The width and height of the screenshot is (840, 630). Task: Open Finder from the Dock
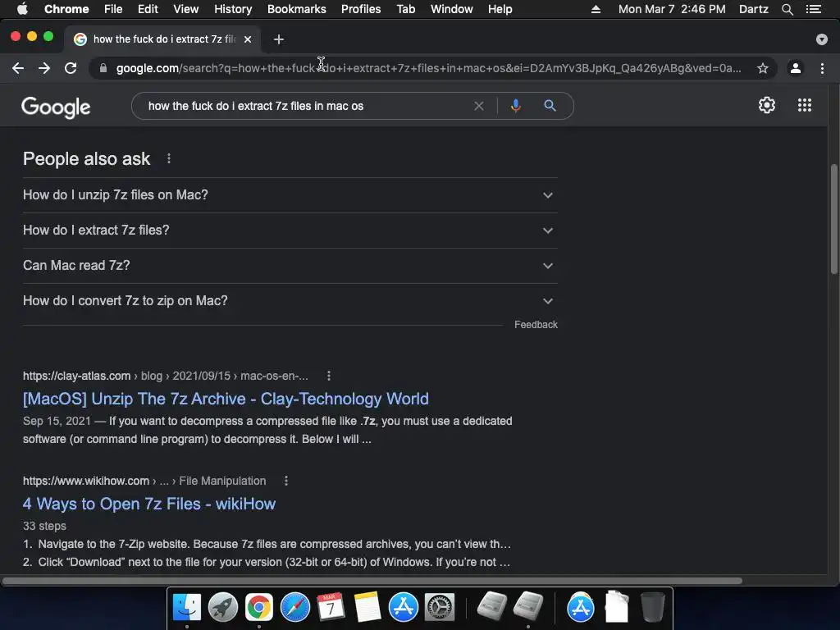(186, 608)
